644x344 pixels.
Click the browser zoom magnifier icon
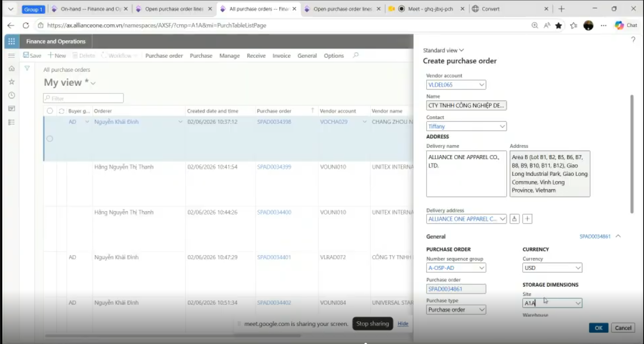click(x=535, y=26)
